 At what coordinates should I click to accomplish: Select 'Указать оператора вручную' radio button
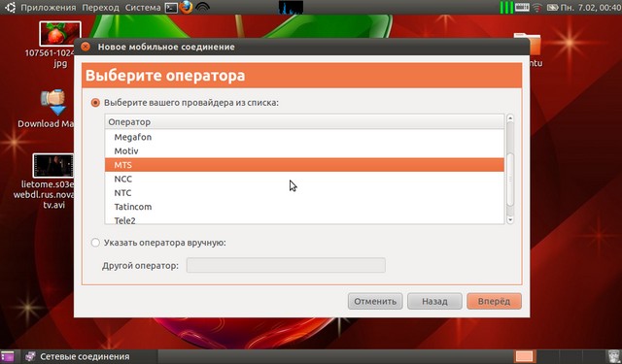point(95,243)
